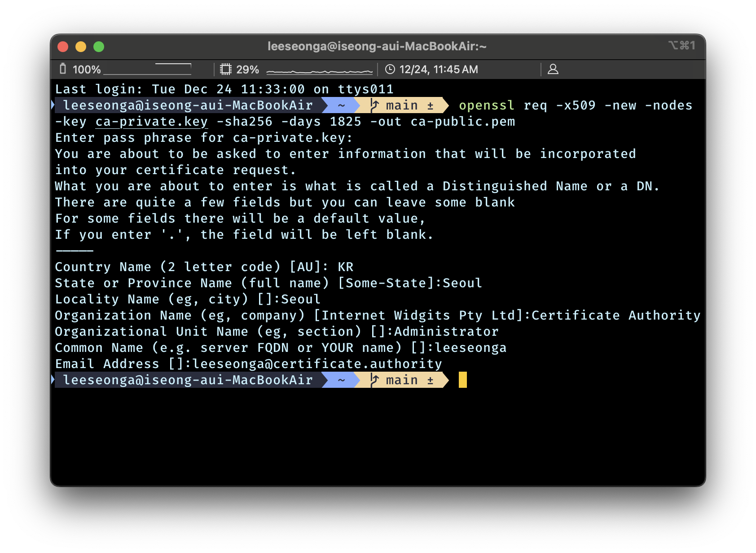Click the -x509 option text
This screenshot has width=756, height=553.
576,105
